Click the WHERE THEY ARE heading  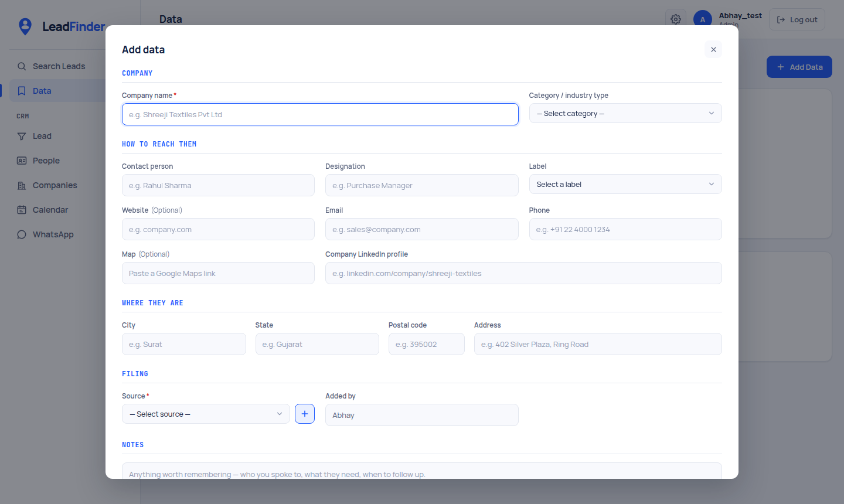point(152,303)
